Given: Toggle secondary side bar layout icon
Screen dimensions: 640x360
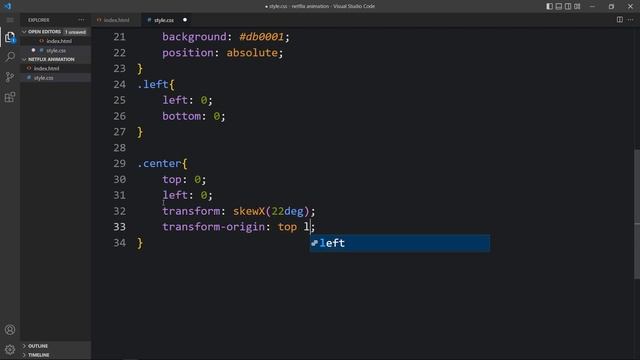Looking at the screenshot, I should (568, 6).
